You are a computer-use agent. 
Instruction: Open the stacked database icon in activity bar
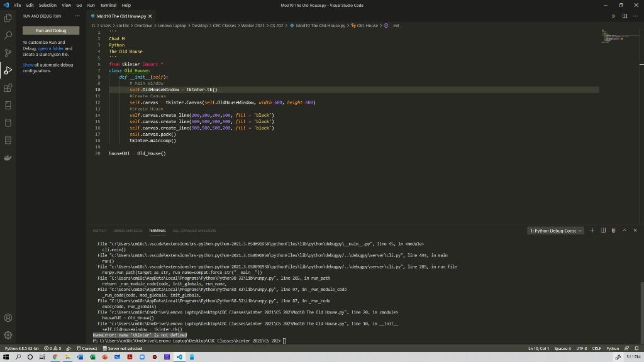[x=8, y=140]
